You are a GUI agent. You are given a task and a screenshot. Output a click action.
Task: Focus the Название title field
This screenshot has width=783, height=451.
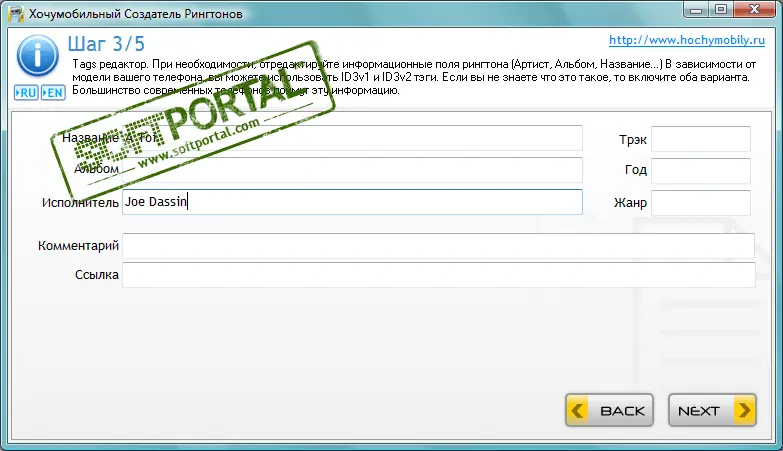[352, 138]
